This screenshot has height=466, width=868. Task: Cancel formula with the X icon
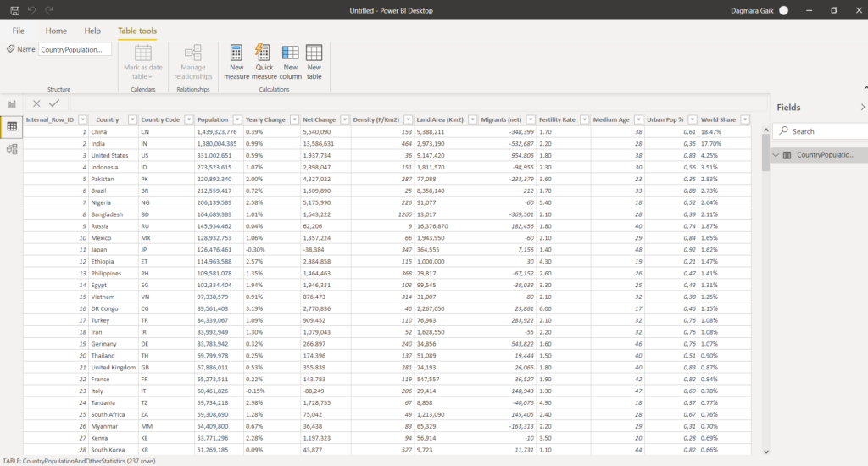coord(36,103)
